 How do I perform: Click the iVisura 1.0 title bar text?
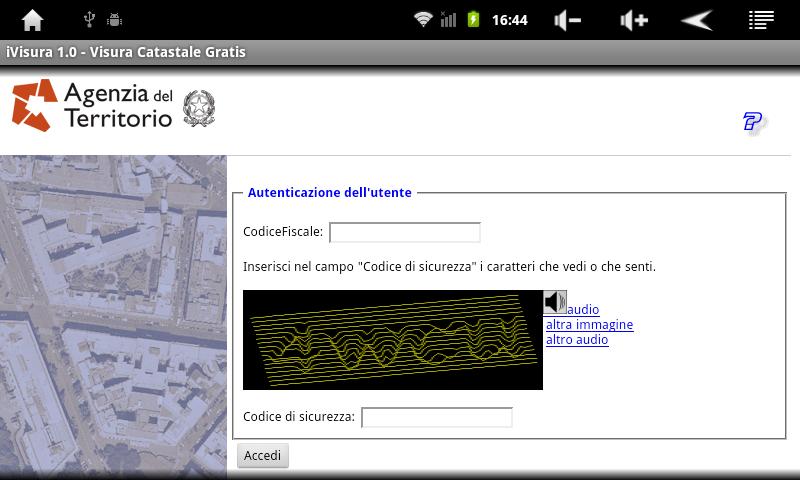tap(126, 52)
